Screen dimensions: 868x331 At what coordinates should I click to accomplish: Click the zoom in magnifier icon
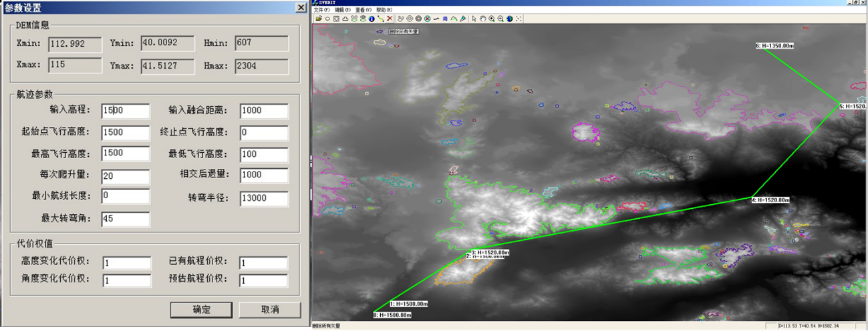(x=492, y=19)
